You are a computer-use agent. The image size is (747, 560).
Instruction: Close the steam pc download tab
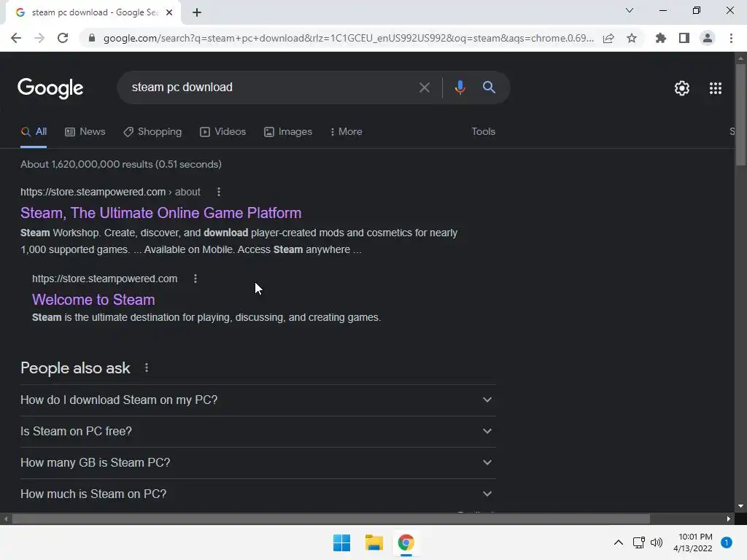(169, 13)
